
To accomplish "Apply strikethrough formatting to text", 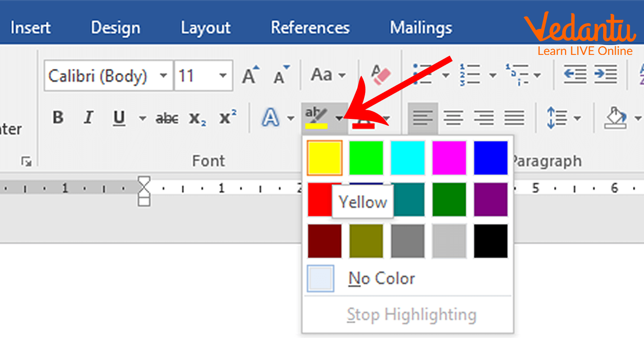I will [x=167, y=118].
